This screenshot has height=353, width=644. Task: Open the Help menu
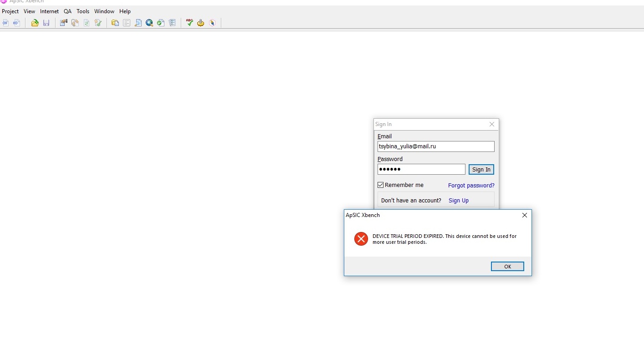(x=125, y=11)
